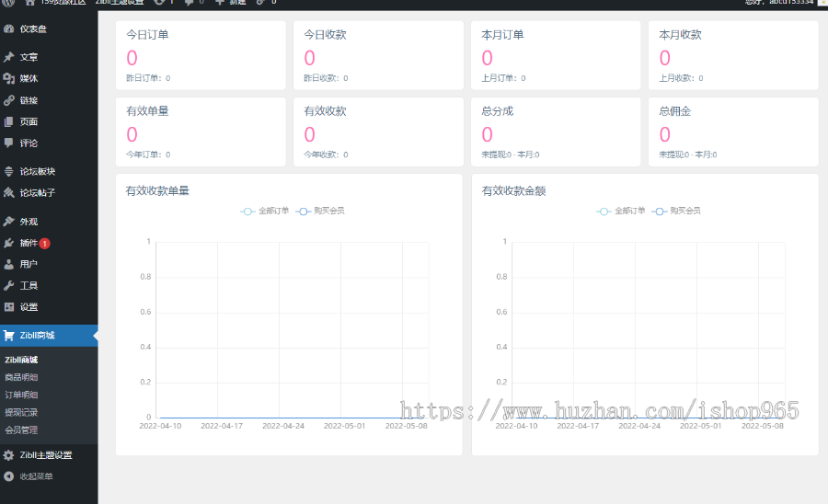
Task: Click 2022-04-17 label on 有效收款单量 chart
Action: point(222,426)
